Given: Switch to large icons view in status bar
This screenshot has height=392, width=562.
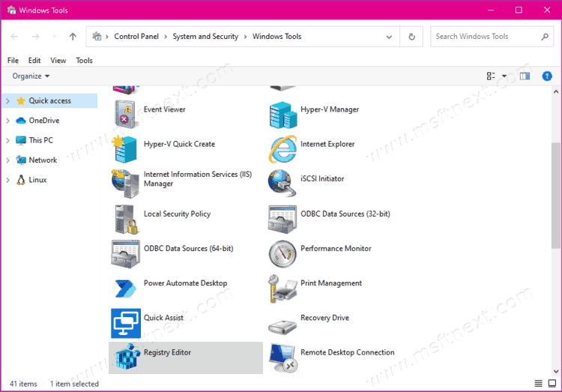Looking at the screenshot, I should (552, 384).
